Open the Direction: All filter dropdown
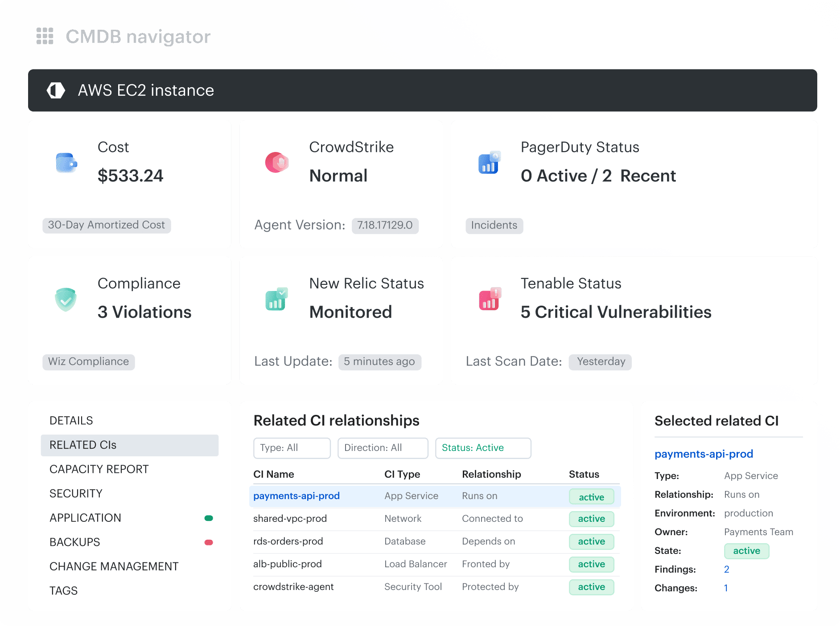The image size is (840, 635). [383, 448]
